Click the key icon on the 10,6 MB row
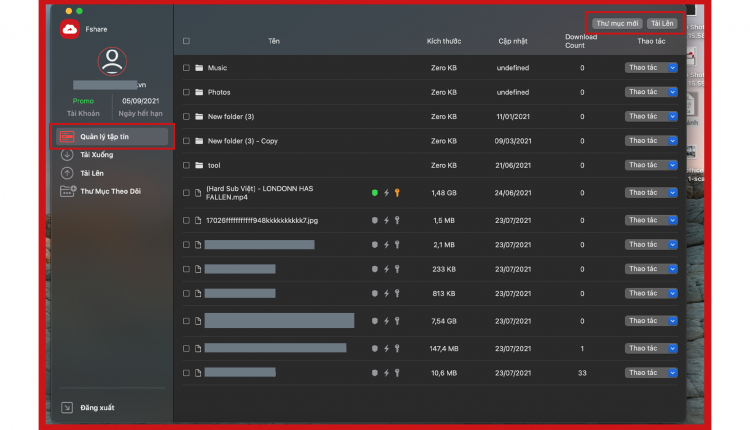750x430 pixels. (x=397, y=373)
